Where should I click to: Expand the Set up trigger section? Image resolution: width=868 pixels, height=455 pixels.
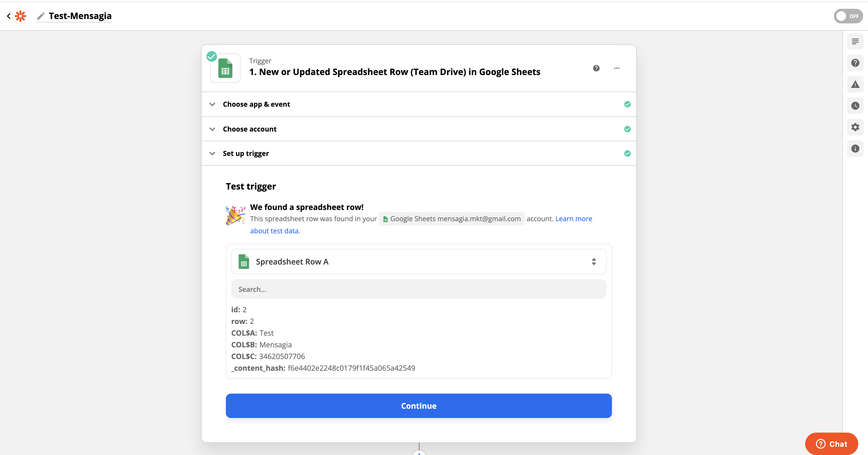(246, 153)
